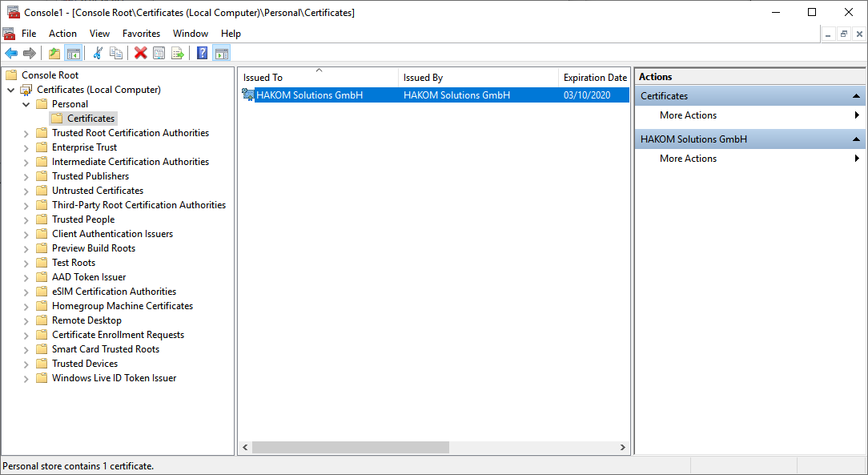Click the Back arrow in toolbar

coord(11,54)
